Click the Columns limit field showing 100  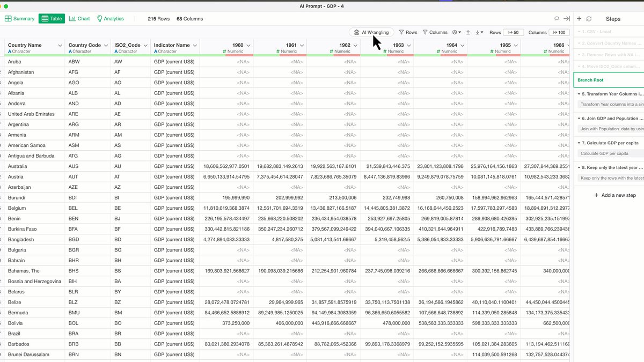tap(560, 32)
